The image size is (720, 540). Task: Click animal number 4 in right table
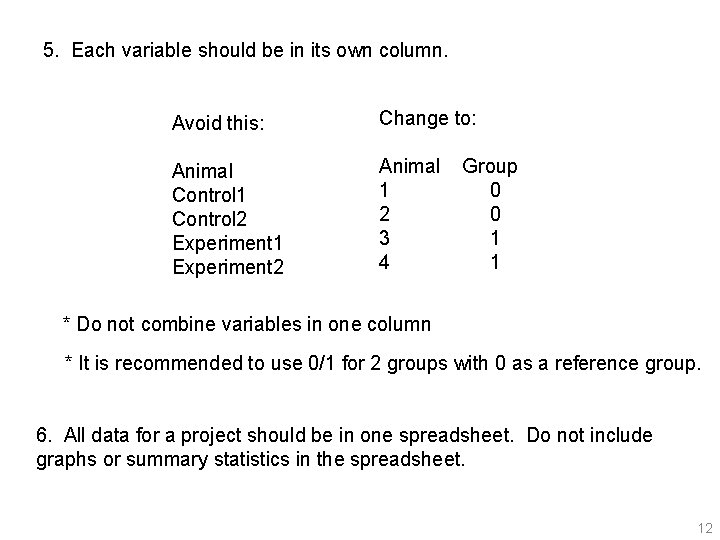pyautogui.click(x=382, y=263)
